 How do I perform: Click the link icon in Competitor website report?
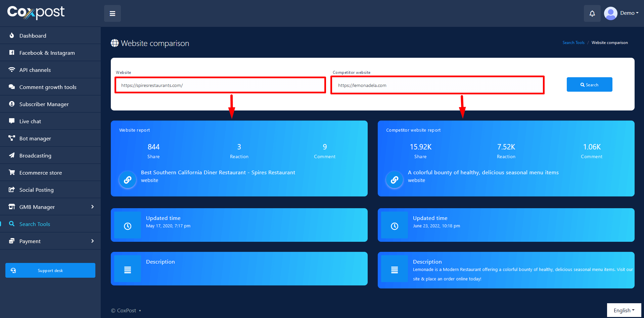(395, 180)
